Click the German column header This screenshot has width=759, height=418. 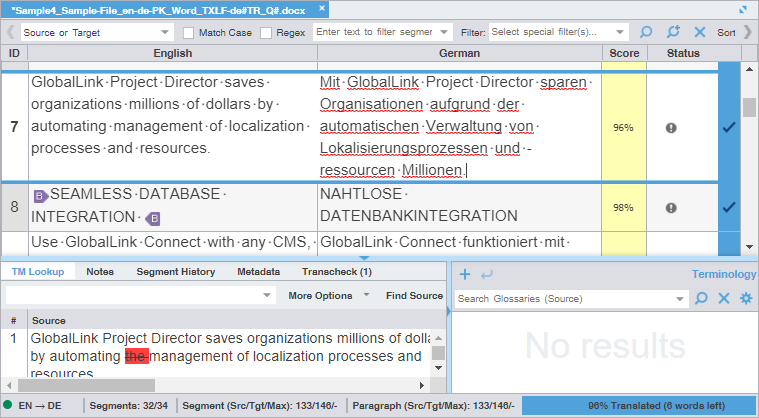pos(459,53)
